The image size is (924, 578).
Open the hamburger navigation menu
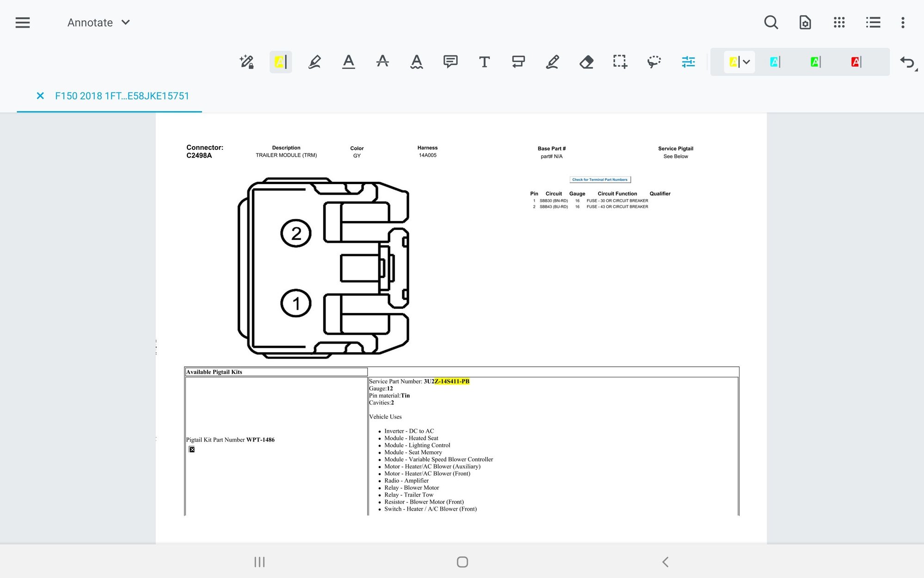22,22
